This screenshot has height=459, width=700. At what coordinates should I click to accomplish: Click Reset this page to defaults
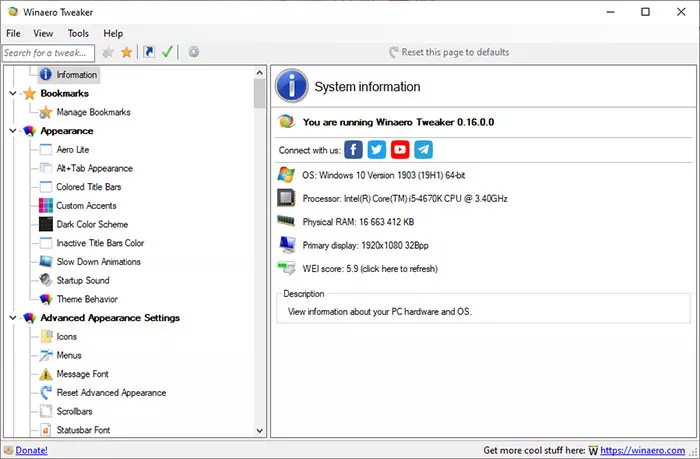click(449, 52)
